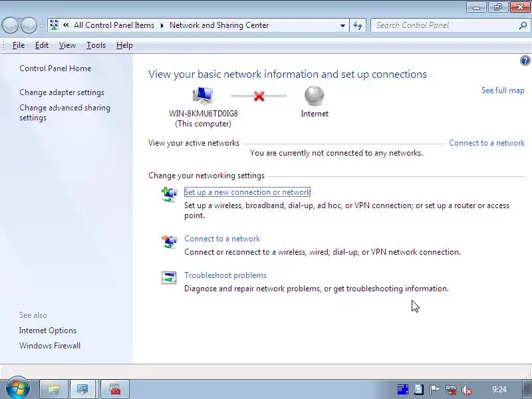
Task: Click the Control Panel icon in address bar
Action: click(55, 25)
